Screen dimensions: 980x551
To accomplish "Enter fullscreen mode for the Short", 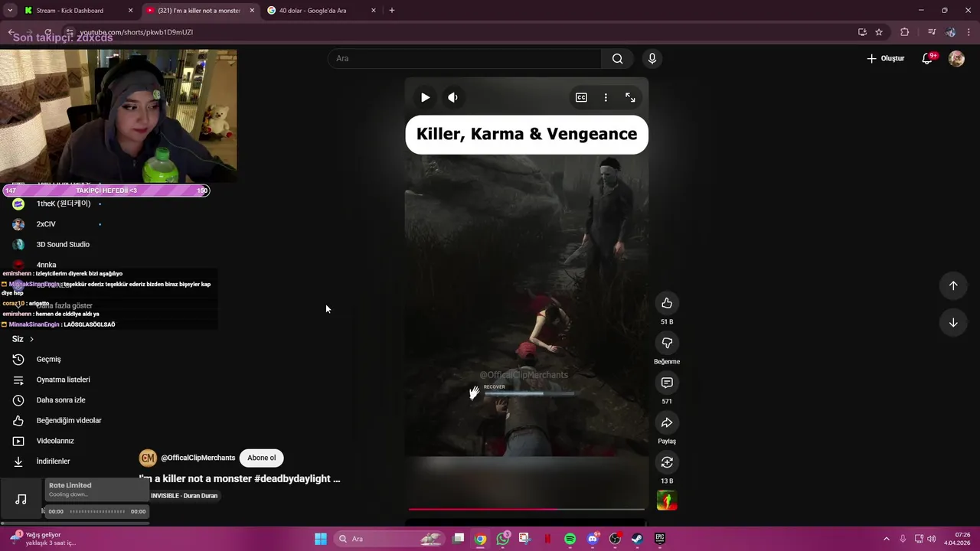I will [x=630, y=97].
